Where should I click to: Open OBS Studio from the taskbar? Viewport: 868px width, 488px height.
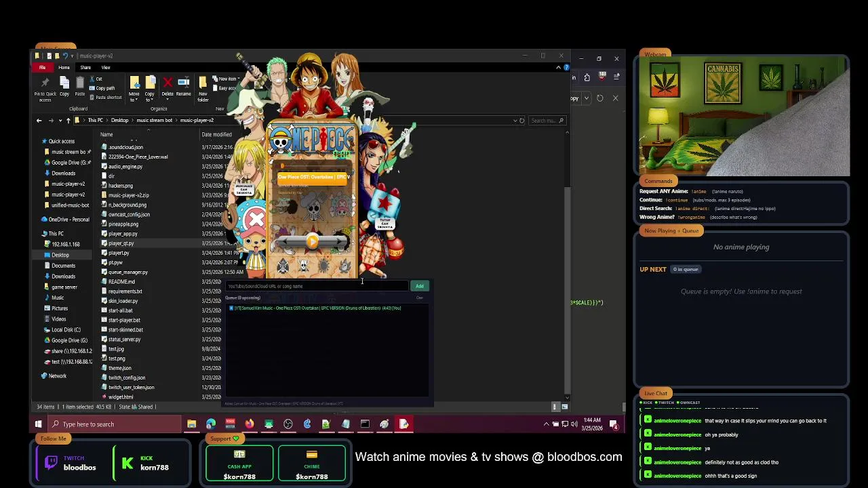point(288,424)
